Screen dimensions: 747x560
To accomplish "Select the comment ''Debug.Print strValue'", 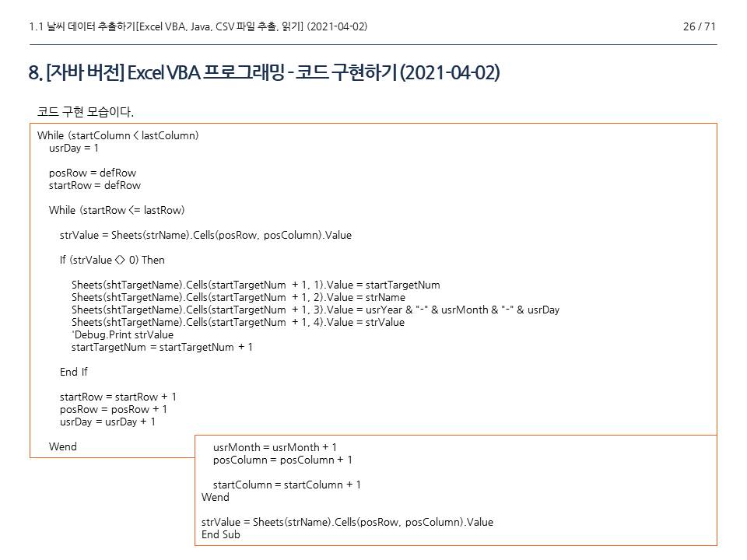I will pyautogui.click(x=122, y=334).
